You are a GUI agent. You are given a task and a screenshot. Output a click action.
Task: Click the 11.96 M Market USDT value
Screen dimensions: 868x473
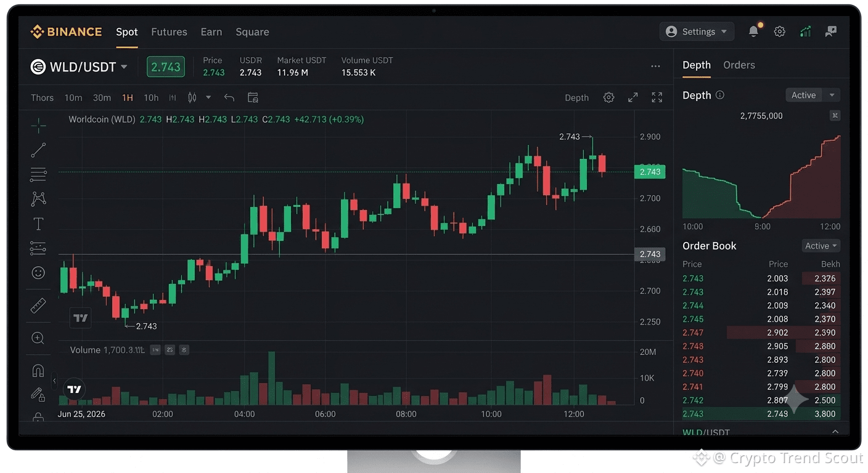point(293,73)
